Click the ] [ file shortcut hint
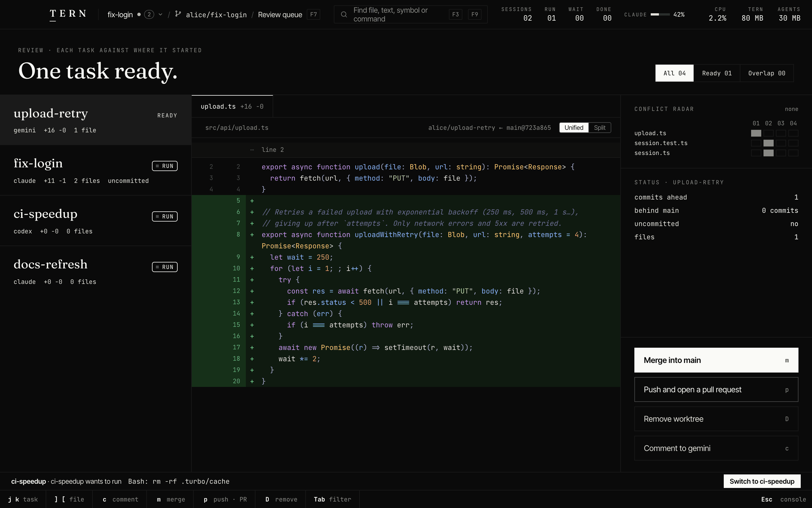This screenshot has height=508, width=812. tap(69, 499)
